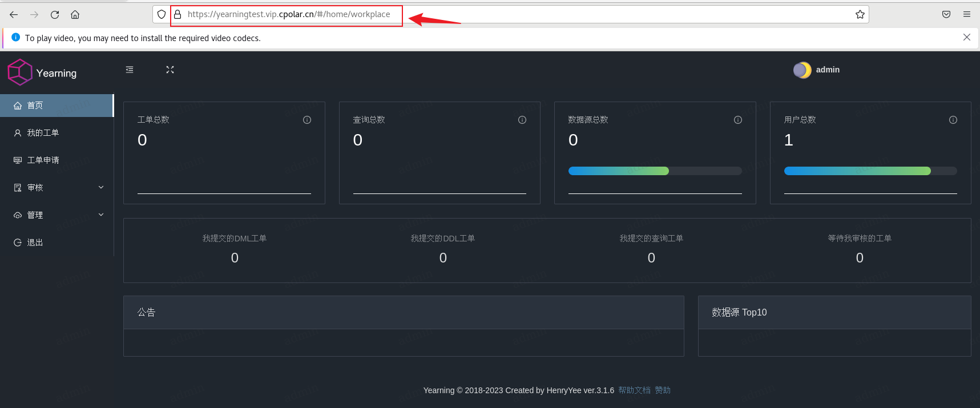
Task: Click the Yearning cube logo
Action: [20, 72]
